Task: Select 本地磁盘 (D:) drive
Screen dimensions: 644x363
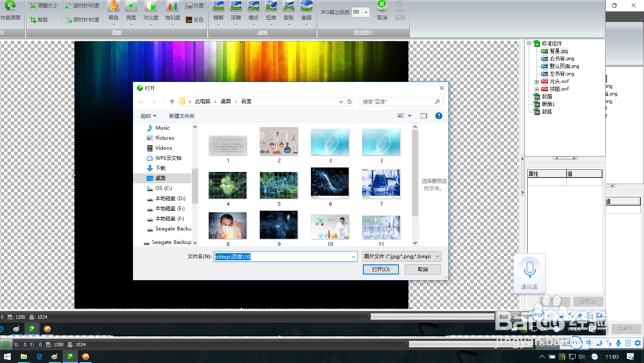Action: 166,199
